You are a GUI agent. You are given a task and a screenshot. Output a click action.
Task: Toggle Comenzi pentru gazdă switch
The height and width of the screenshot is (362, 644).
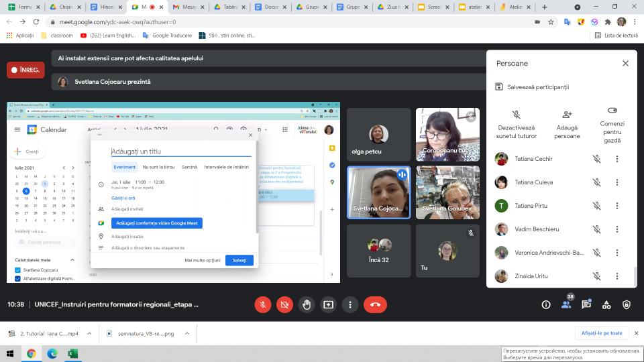coord(612,111)
